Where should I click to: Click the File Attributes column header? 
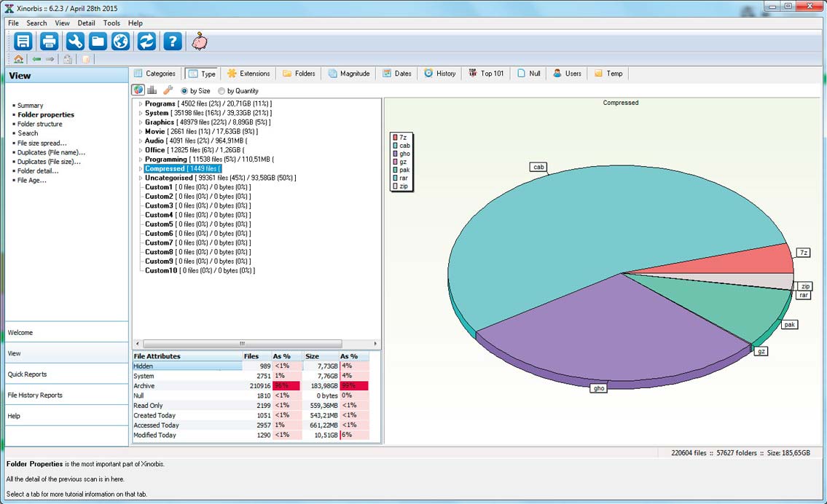[187, 356]
